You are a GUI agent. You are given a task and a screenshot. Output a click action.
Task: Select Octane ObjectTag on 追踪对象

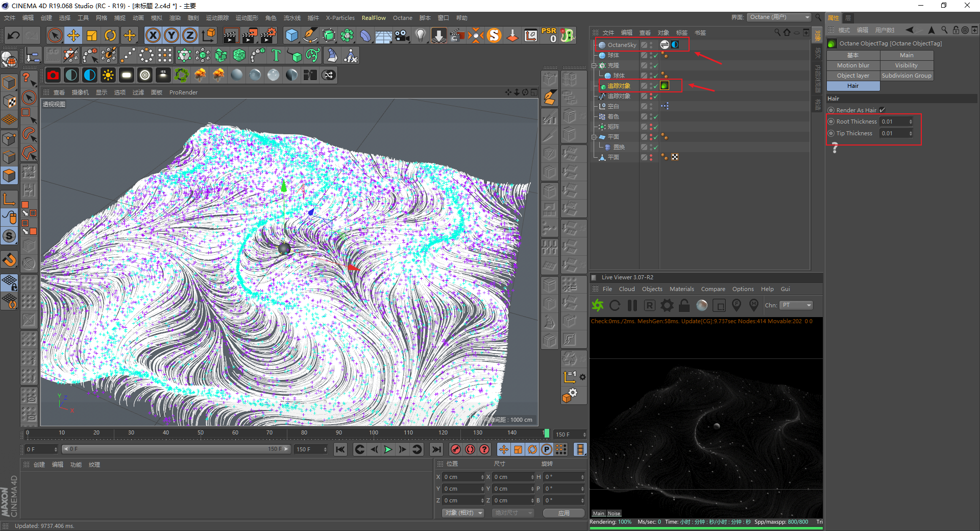[x=665, y=86]
